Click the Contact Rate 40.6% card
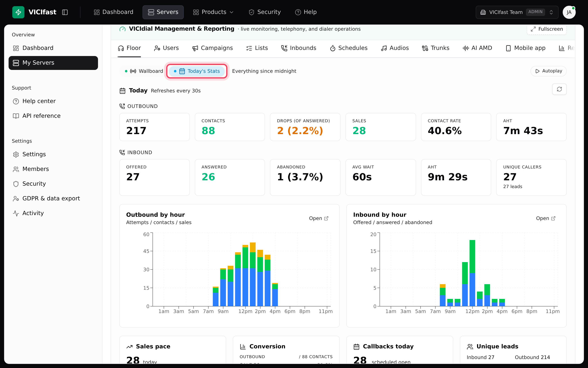Screen dimensions: 588x368 click(456, 127)
